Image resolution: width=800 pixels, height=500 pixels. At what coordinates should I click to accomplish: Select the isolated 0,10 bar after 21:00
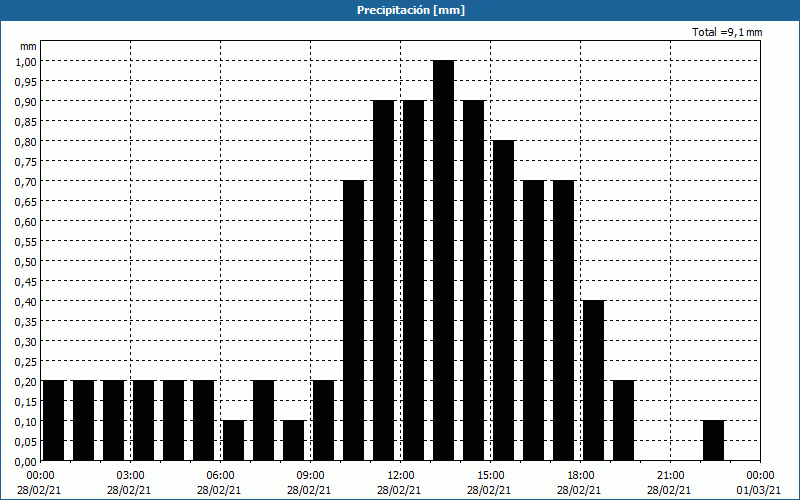pos(713,441)
